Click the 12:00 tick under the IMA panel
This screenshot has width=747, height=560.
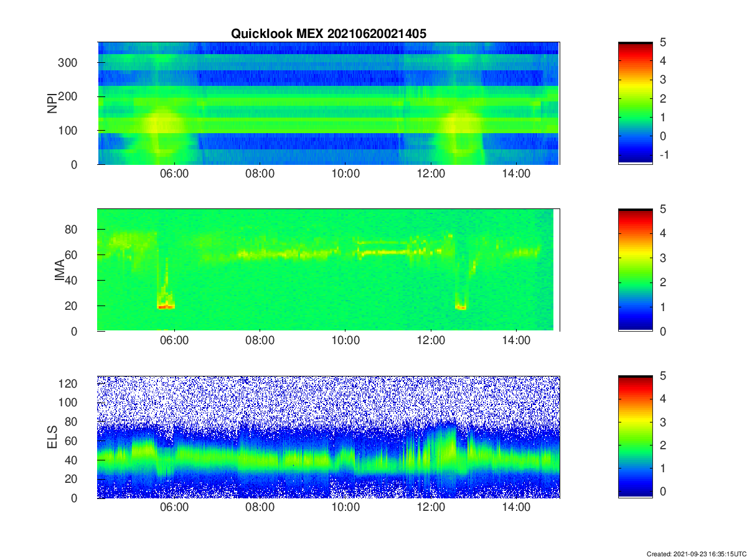[431, 340]
